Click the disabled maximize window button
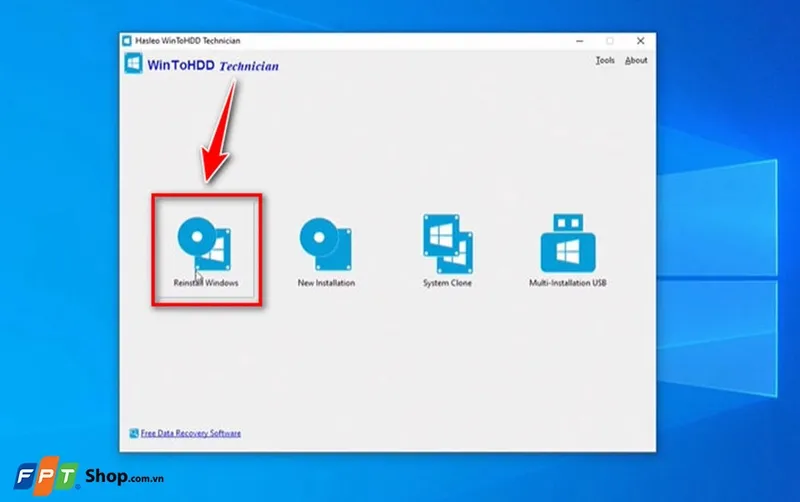 (x=610, y=40)
